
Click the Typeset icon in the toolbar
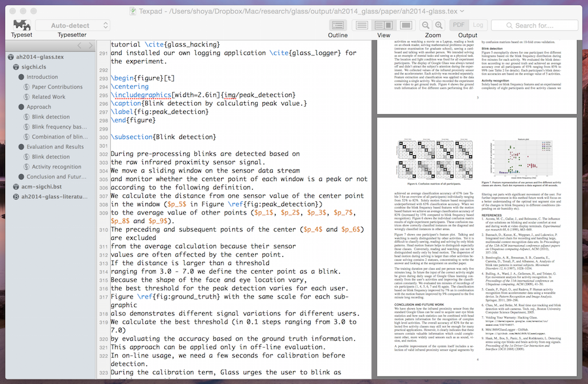tap(22, 25)
